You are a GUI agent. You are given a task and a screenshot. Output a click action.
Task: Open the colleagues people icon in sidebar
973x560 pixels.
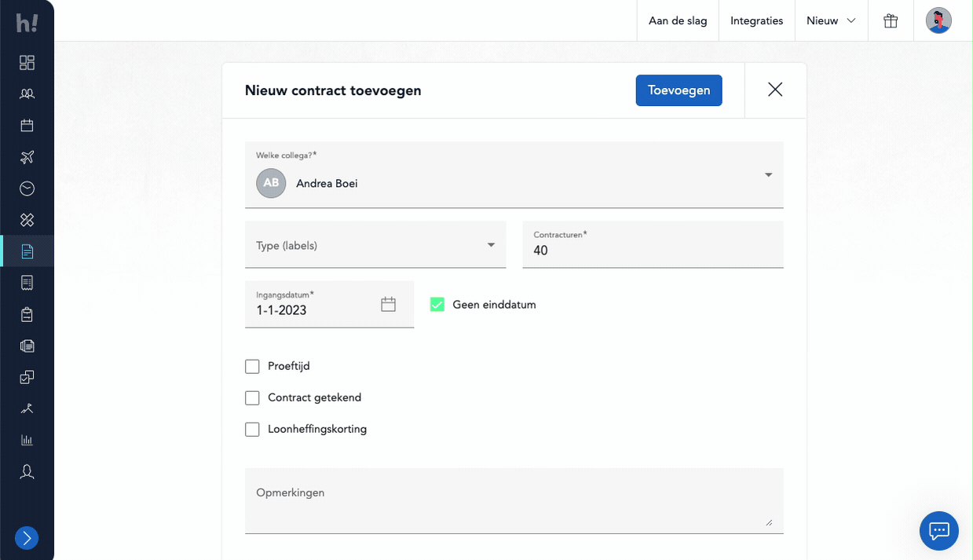pyautogui.click(x=27, y=94)
